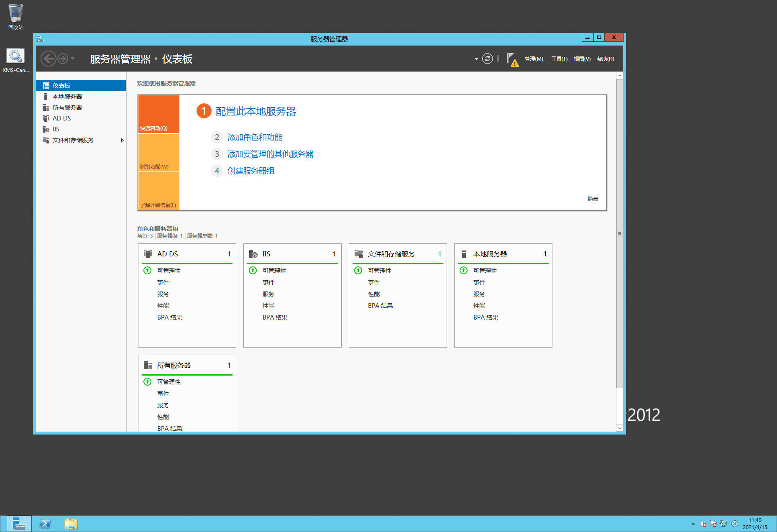Click the muted volume tray icon
The image size is (777, 532).
tap(703, 524)
